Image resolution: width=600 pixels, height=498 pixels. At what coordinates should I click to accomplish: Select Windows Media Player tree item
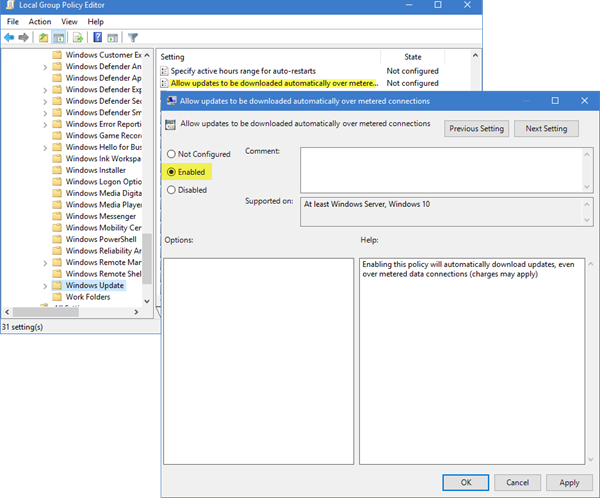click(x=103, y=204)
